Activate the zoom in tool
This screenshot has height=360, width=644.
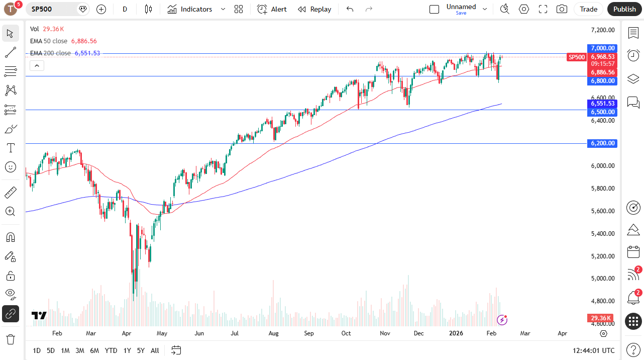[x=11, y=211]
